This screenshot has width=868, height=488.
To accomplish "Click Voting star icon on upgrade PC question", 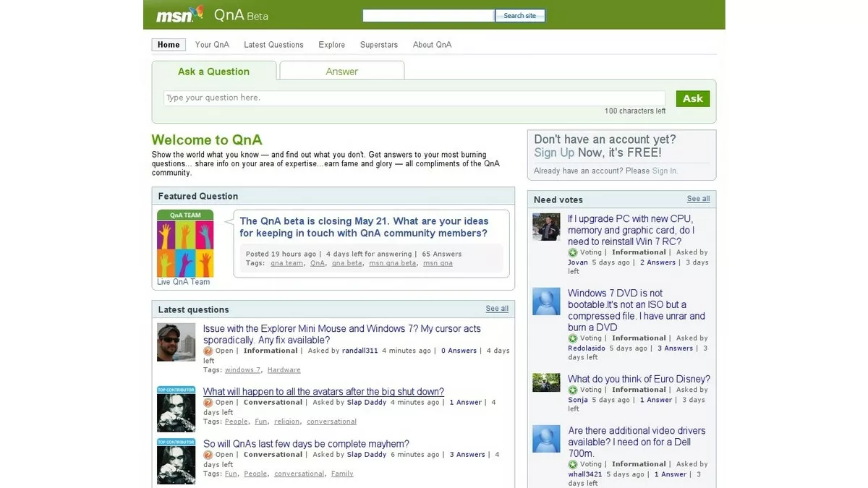I will coord(573,253).
